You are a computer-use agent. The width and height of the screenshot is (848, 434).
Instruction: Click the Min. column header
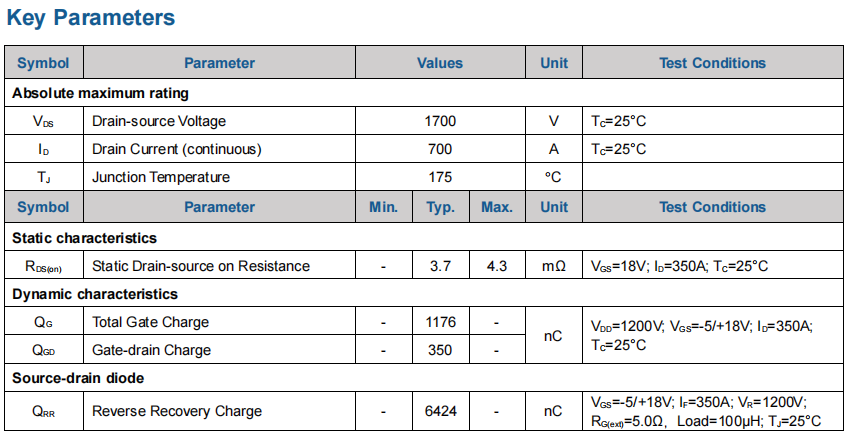click(384, 207)
